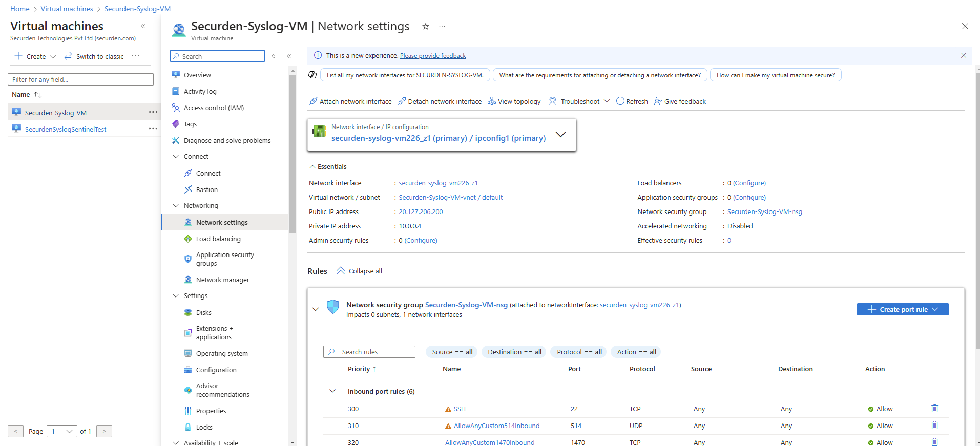980x446 pixels.
Task: Open Diagnose and solve problems
Action: (227, 140)
